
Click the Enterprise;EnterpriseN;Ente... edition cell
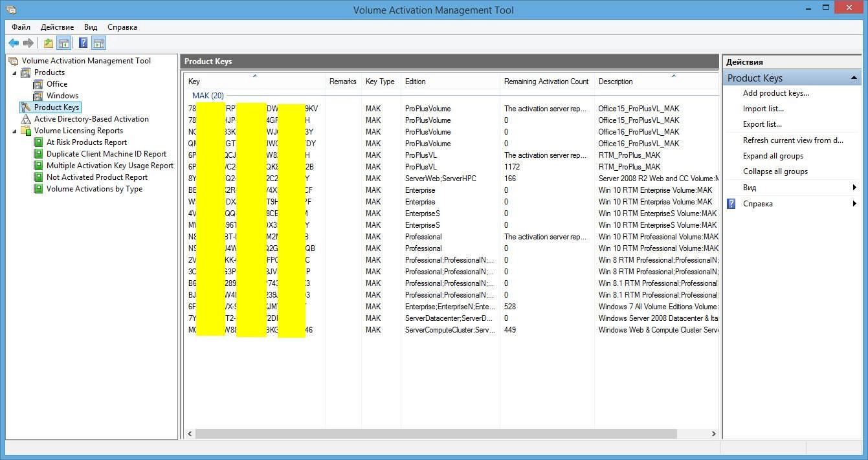click(x=449, y=307)
